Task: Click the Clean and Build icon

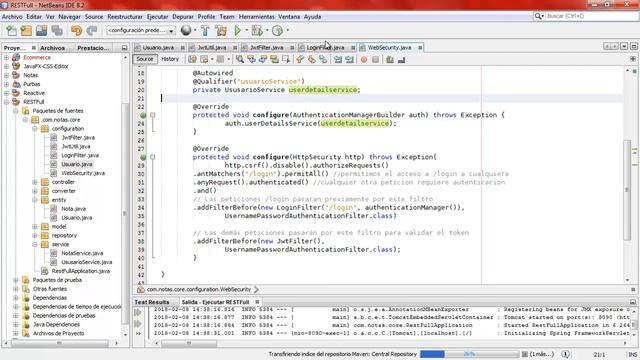Action: pos(221,30)
